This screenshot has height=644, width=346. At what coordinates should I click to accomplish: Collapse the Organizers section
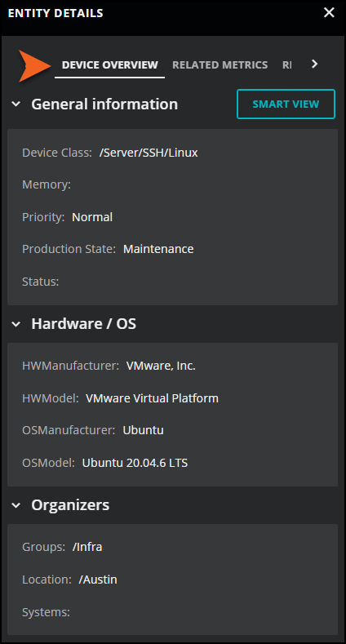(x=16, y=505)
